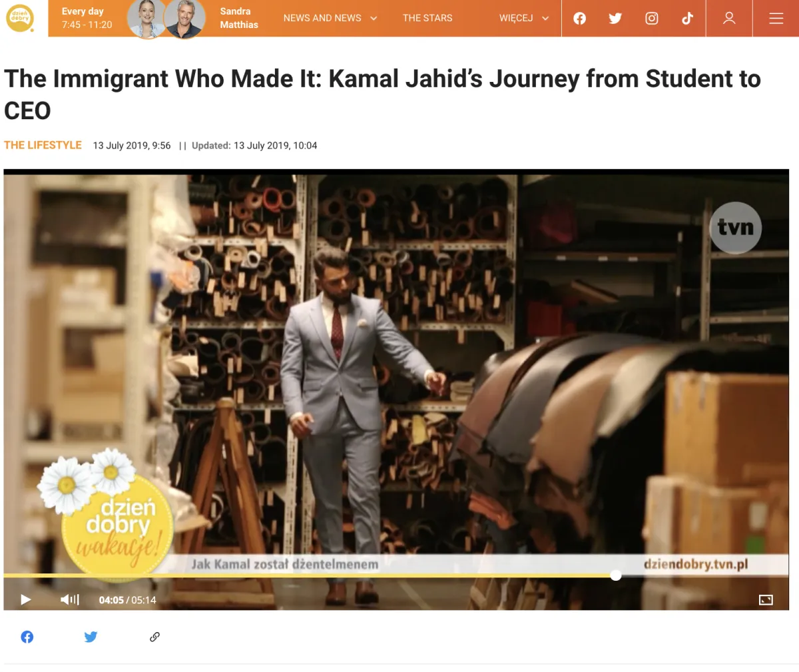Viewport: 799px width, 672px height.
Task: Open the user account profile icon
Action: (730, 18)
